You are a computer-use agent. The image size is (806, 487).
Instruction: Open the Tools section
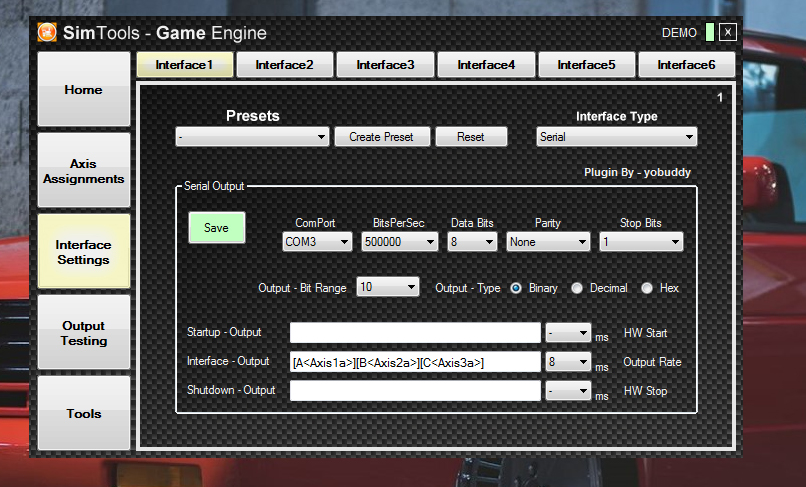tap(84, 413)
